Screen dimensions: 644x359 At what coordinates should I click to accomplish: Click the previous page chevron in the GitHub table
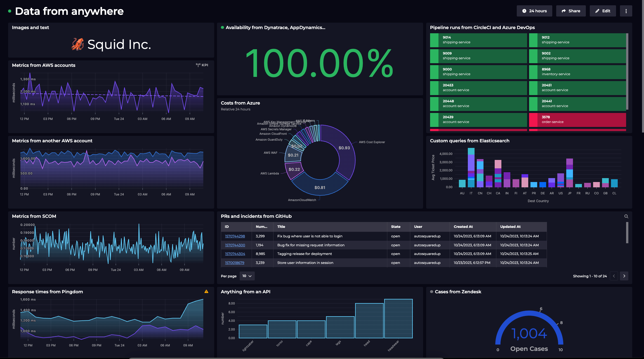click(614, 276)
